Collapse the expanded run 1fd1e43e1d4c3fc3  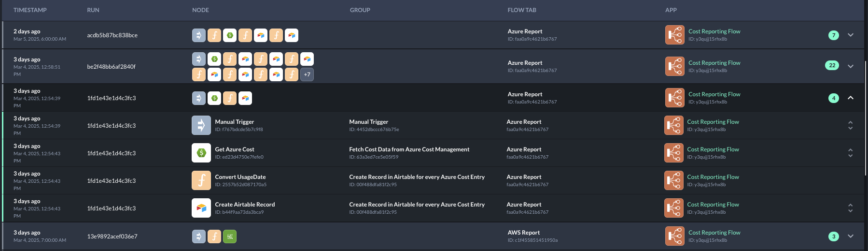(851, 98)
